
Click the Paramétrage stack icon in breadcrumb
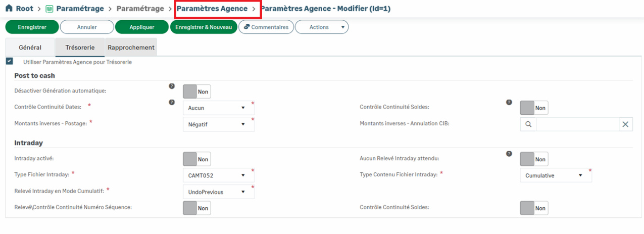point(49,9)
